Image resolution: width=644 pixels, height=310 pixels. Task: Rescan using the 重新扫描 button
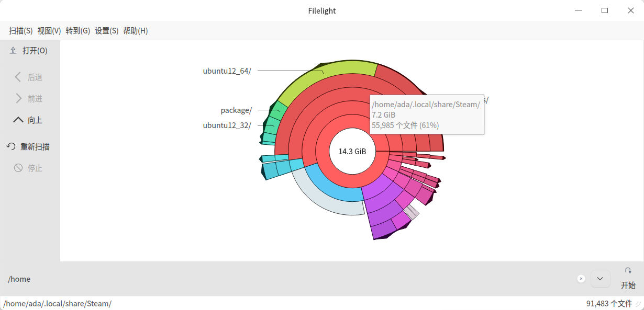29,147
